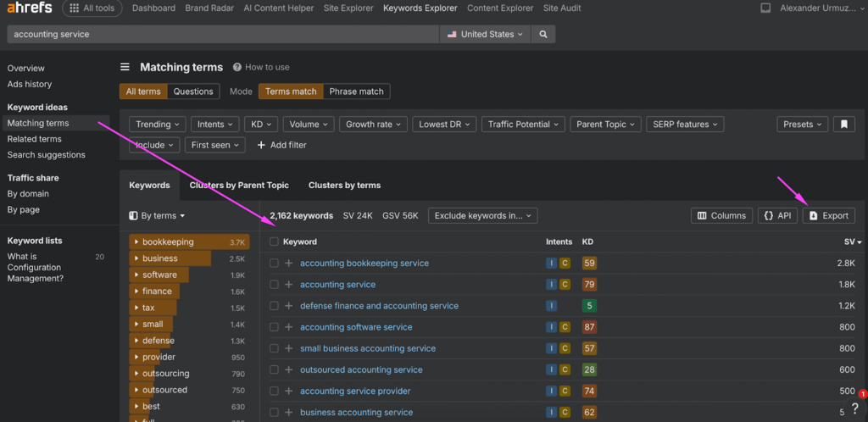Toggle the hamburger menu beside Matching terms
The image size is (868, 422).
click(x=125, y=67)
